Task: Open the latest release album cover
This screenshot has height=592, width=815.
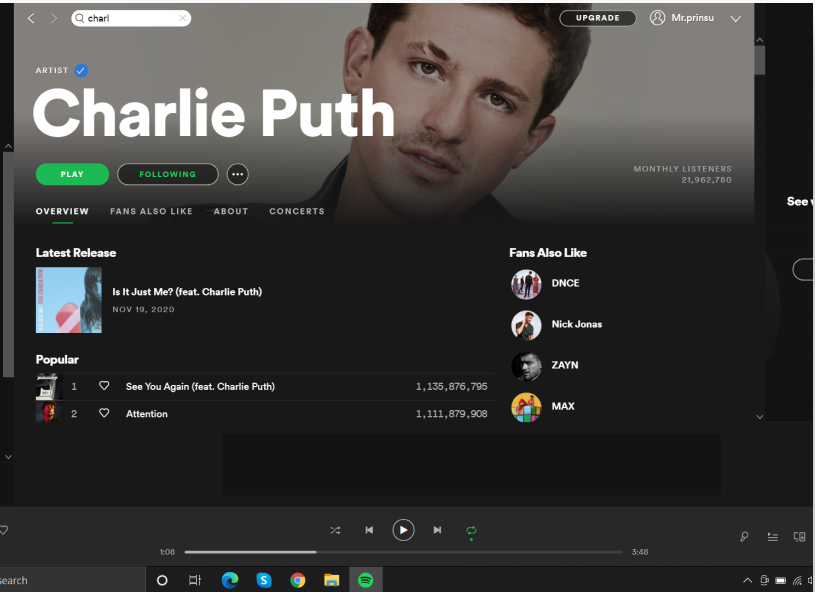Action: click(68, 300)
